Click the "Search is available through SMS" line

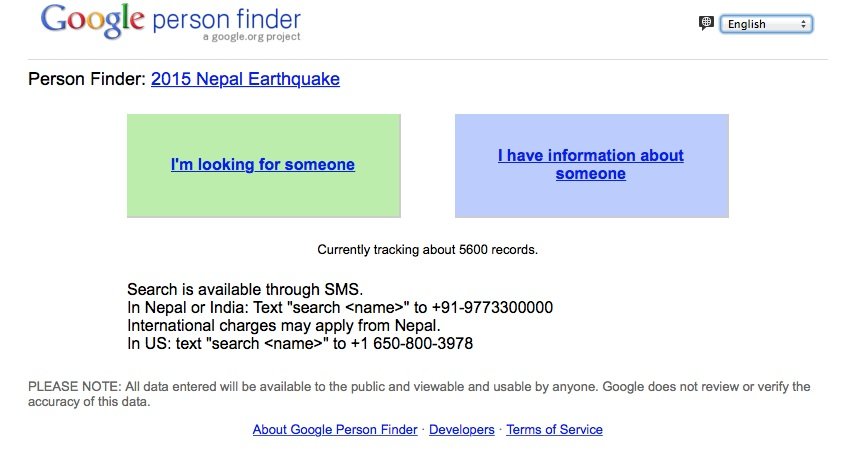point(238,290)
